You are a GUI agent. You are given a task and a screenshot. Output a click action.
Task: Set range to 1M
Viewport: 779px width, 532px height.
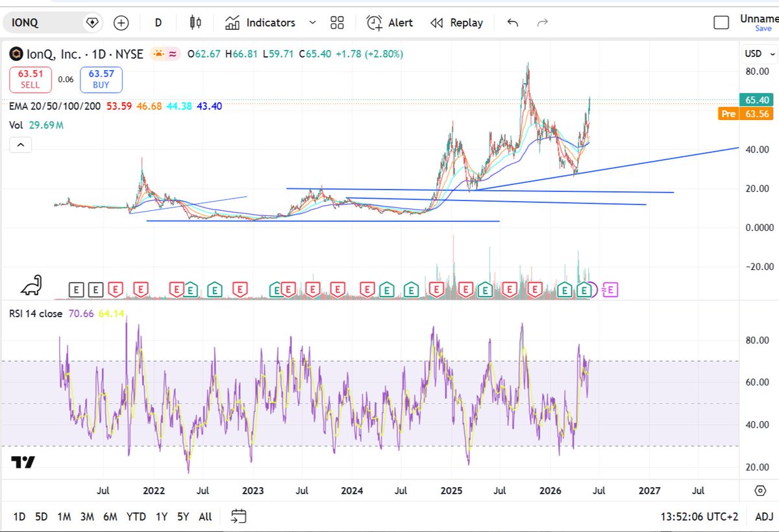(x=64, y=517)
